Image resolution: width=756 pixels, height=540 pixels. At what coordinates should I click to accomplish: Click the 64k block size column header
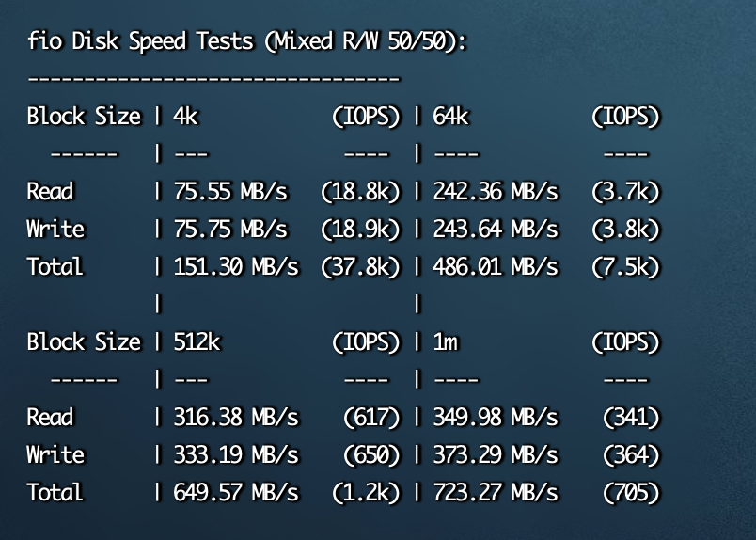click(x=450, y=117)
